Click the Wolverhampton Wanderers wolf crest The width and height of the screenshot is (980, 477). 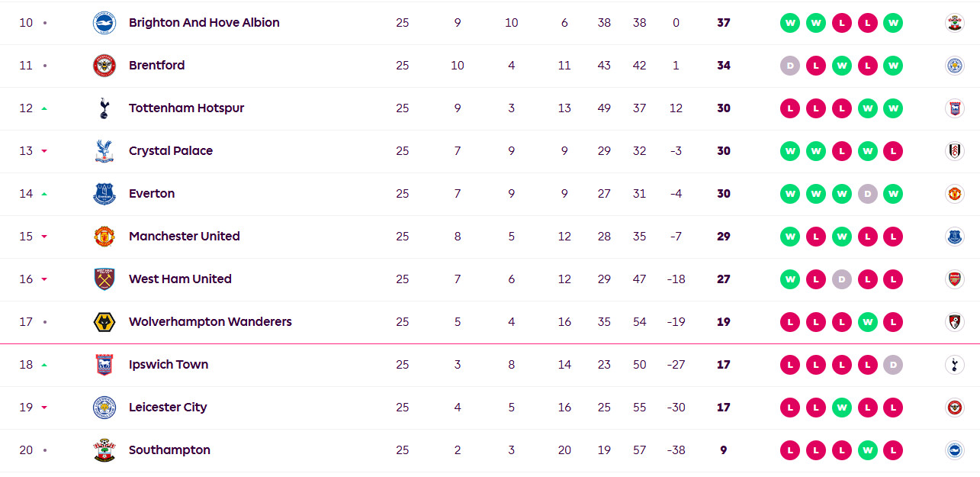[x=104, y=322]
